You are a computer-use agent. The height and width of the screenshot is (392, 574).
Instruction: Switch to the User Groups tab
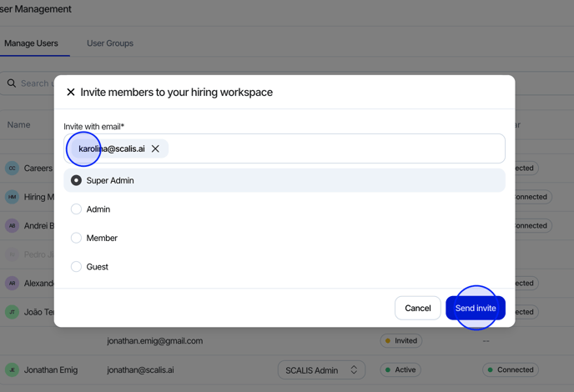[110, 43]
